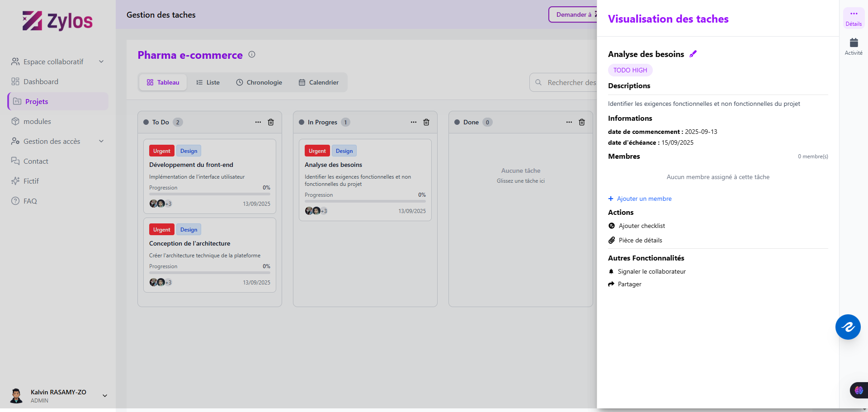Viewport: 868px width, 412px height.
Task: Expand the Espace collaboratif sidebar section
Action: pos(101,62)
